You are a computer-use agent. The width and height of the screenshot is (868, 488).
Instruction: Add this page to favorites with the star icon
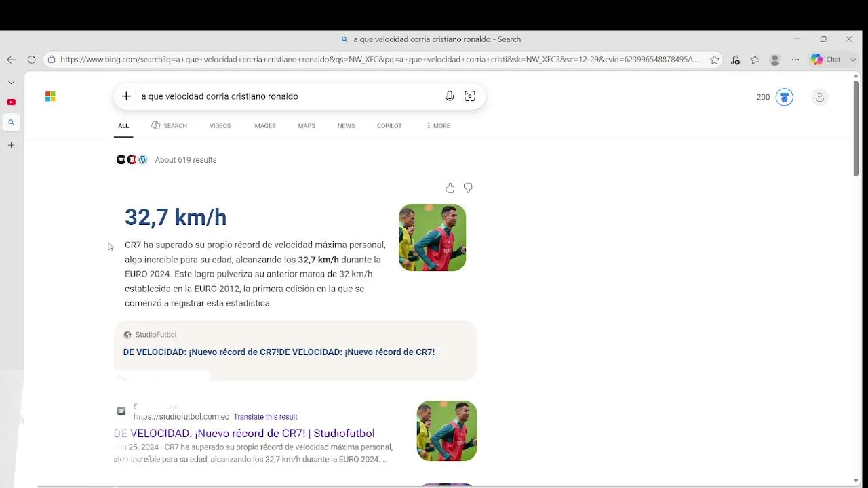tap(714, 60)
